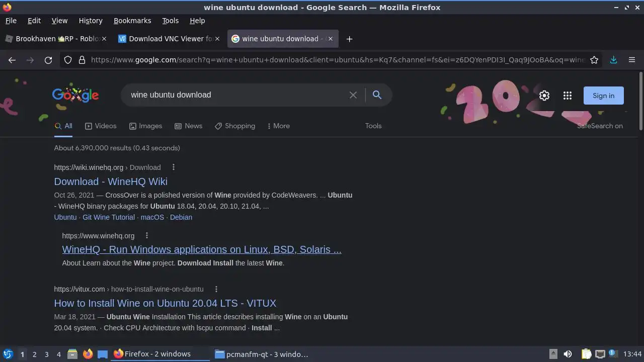Reload the current page
Viewport: 644px width, 362px height.
click(x=48, y=60)
